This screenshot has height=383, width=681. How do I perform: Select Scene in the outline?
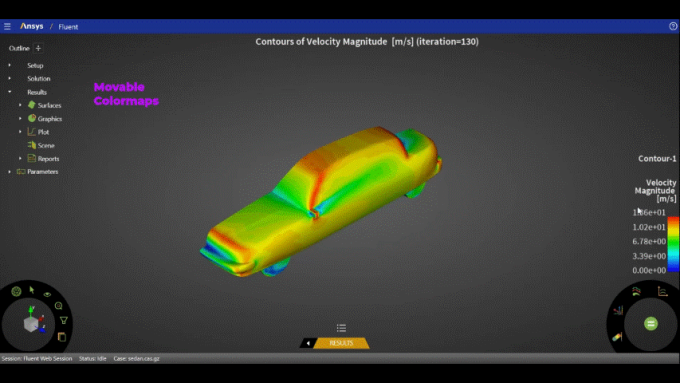(46, 145)
